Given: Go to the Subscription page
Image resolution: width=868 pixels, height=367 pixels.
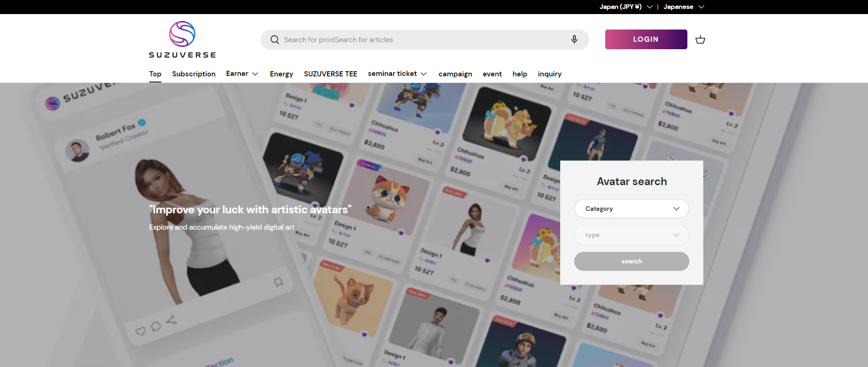Looking at the screenshot, I should pyautogui.click(x=194, y=74).
